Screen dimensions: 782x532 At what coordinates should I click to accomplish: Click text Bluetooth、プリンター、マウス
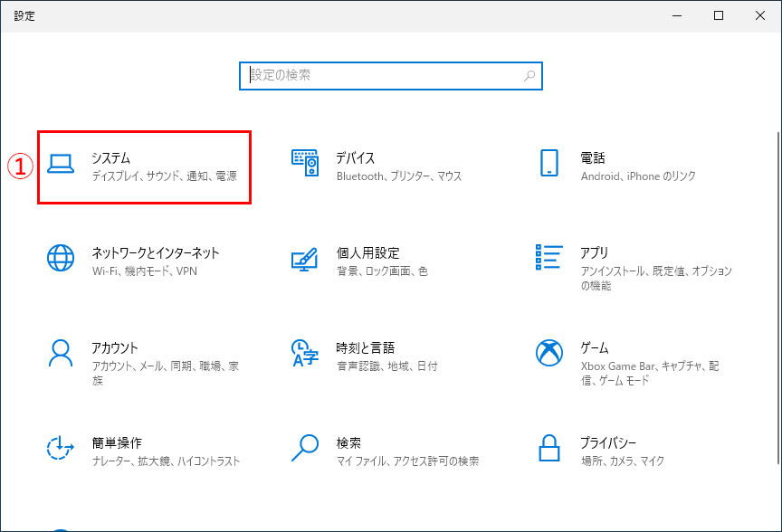click(x=399, y=176)
